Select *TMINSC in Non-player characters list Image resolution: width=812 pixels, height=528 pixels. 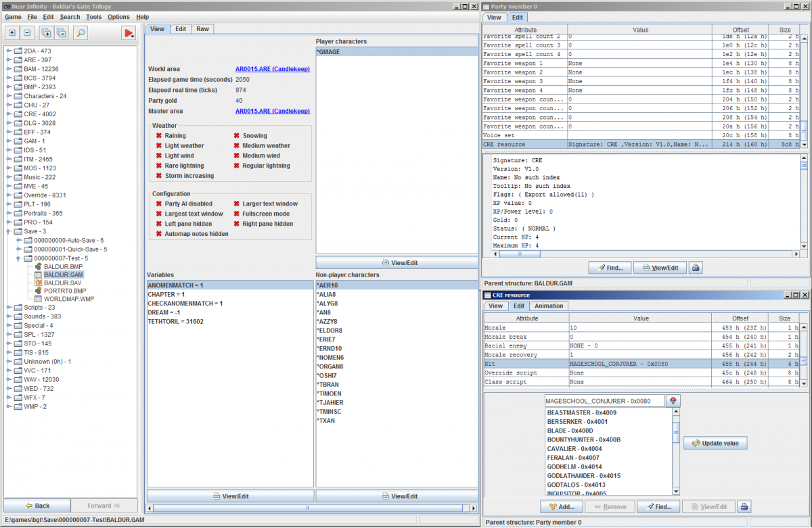click(397, 411)
